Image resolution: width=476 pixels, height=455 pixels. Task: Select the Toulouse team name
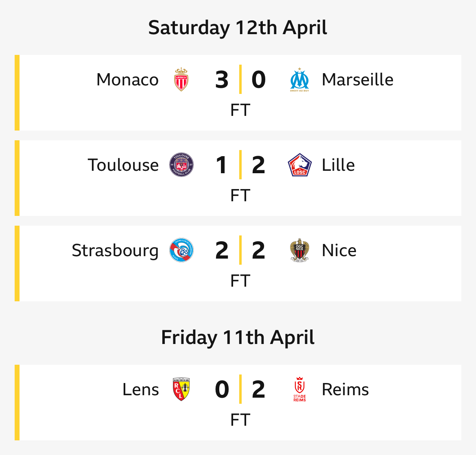point(123,165)
